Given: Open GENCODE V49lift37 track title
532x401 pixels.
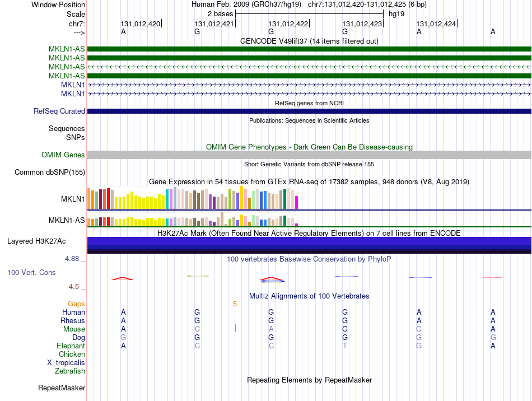Looking at the screenshot, I should pyautogui.click(x=309, y=41).
